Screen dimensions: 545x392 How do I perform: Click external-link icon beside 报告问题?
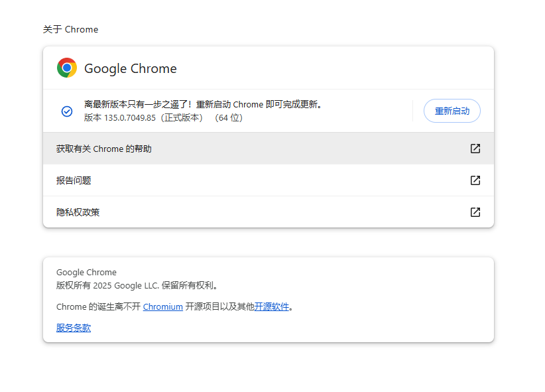(x=475, y=180)
